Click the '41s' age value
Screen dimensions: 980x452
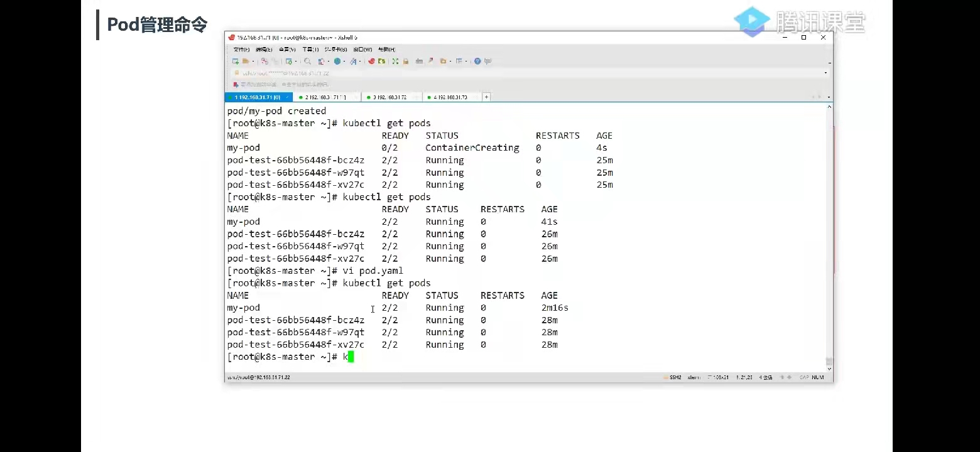[x=549, y=222]
